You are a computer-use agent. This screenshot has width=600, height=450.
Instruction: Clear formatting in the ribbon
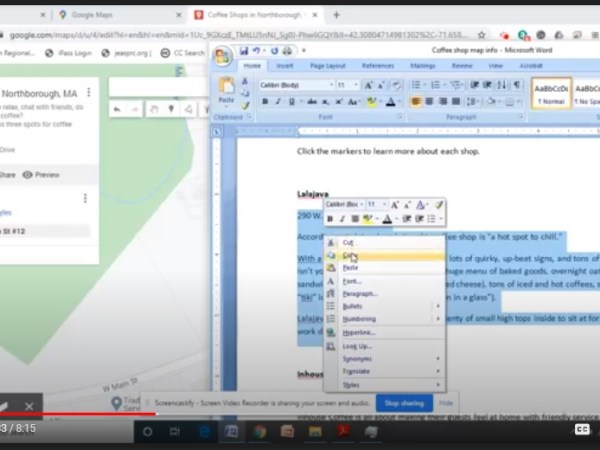(396, 85)
